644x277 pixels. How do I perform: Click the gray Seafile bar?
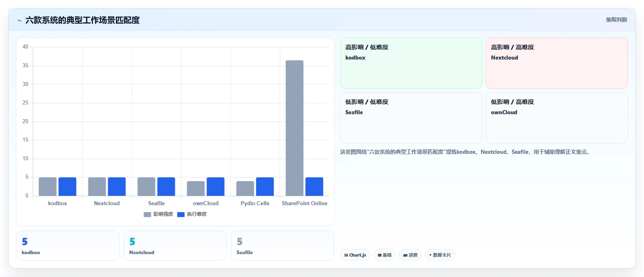click(146, 186)
